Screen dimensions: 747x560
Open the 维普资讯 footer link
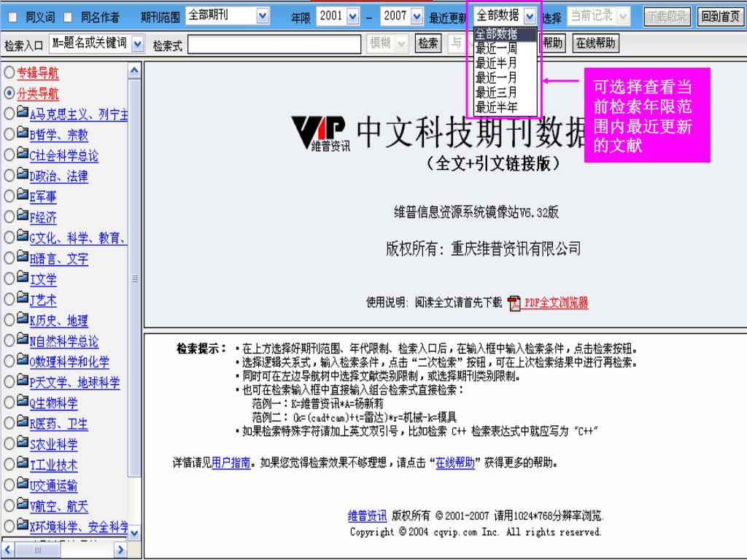[368, 516]
